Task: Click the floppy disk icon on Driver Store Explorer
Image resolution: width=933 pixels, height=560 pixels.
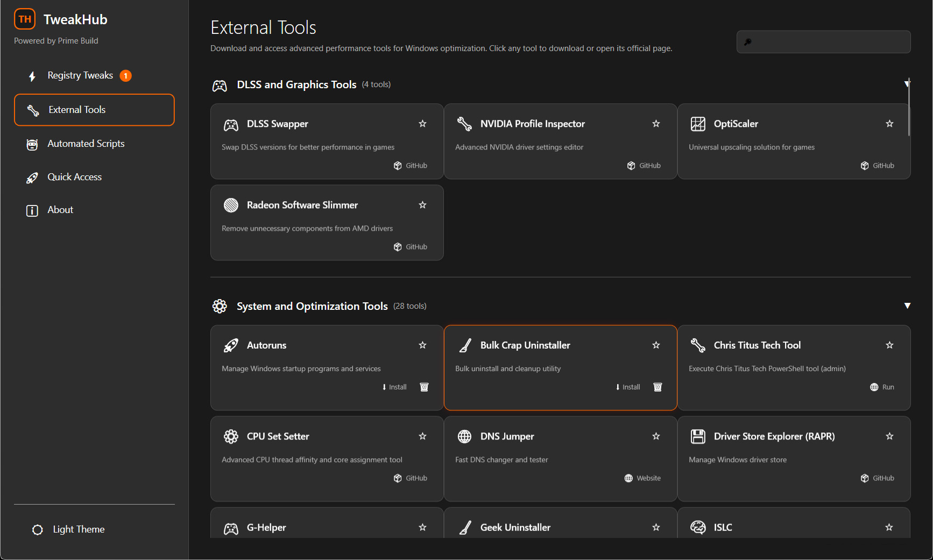Action: click(x=698, y=436)
